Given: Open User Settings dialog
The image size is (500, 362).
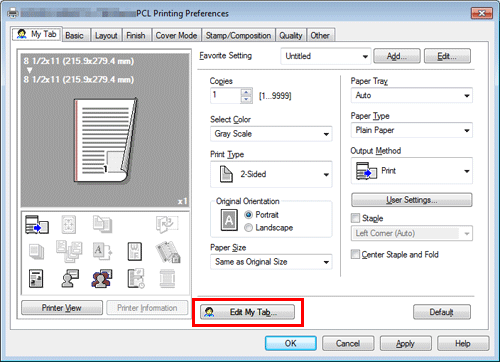Looking at the screenshot, I should pos(412,200).
